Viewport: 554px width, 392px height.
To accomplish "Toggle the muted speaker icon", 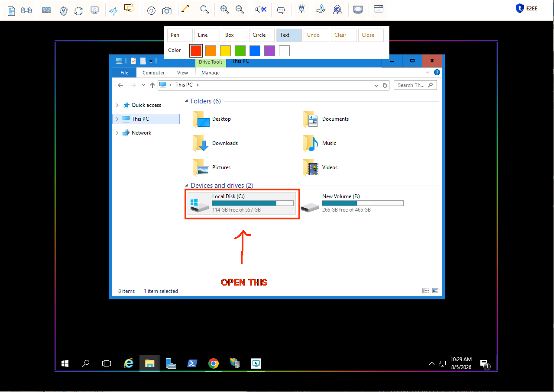I will [x=261, y=9].
